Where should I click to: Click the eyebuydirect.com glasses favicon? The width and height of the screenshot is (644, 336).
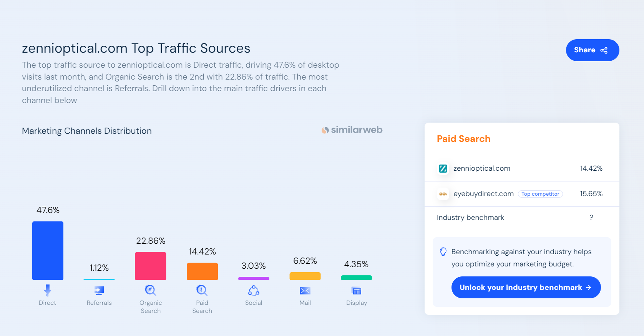443,194
